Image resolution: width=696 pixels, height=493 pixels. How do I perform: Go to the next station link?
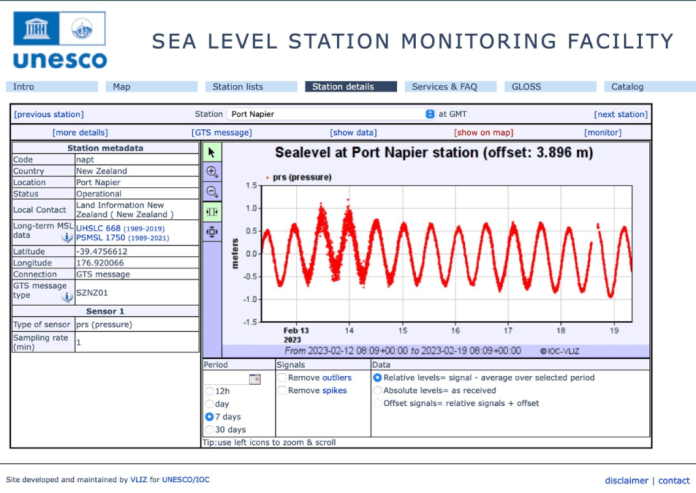(621, 114)
